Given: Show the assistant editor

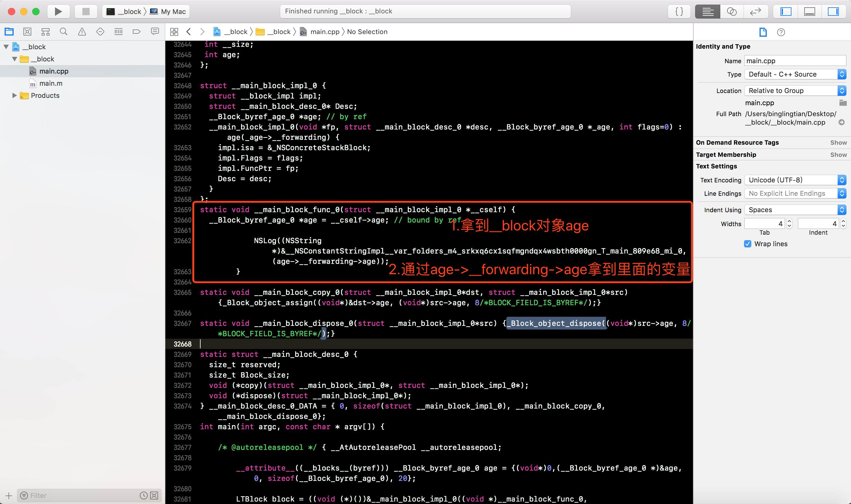Looking at the screenshot, I should (732, 12).
